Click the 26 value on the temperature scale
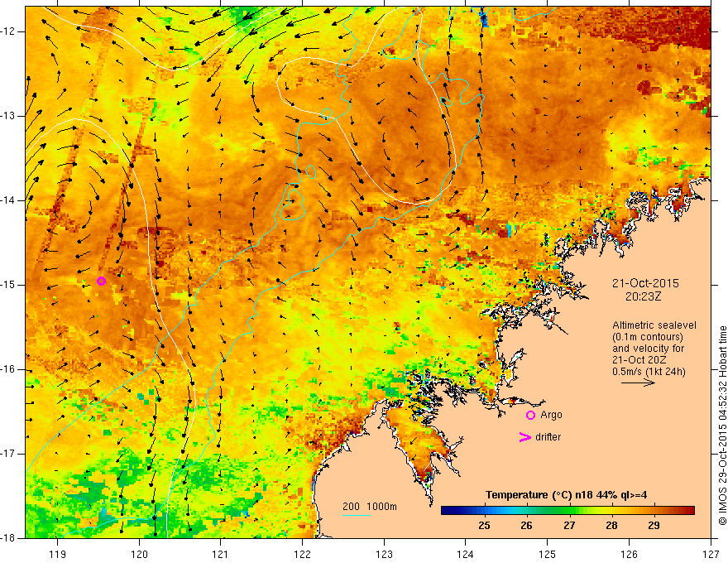This screenshot has height=563, width=728. 526,526
